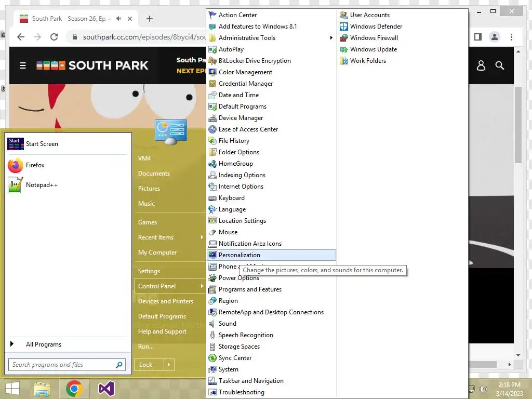Click the Sync Center icon
Viewport: 532px width, 399px height.
tap(212, 358)
